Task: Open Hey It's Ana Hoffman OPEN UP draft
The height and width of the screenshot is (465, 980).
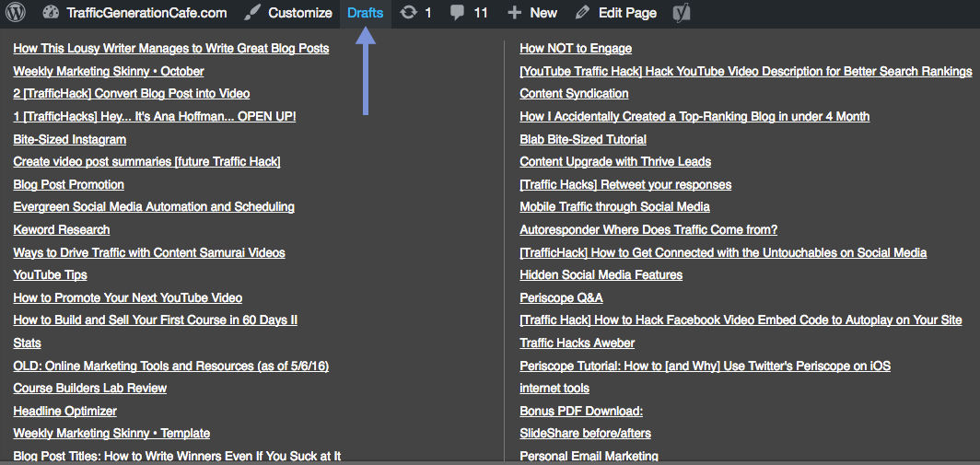Action: 155,117
